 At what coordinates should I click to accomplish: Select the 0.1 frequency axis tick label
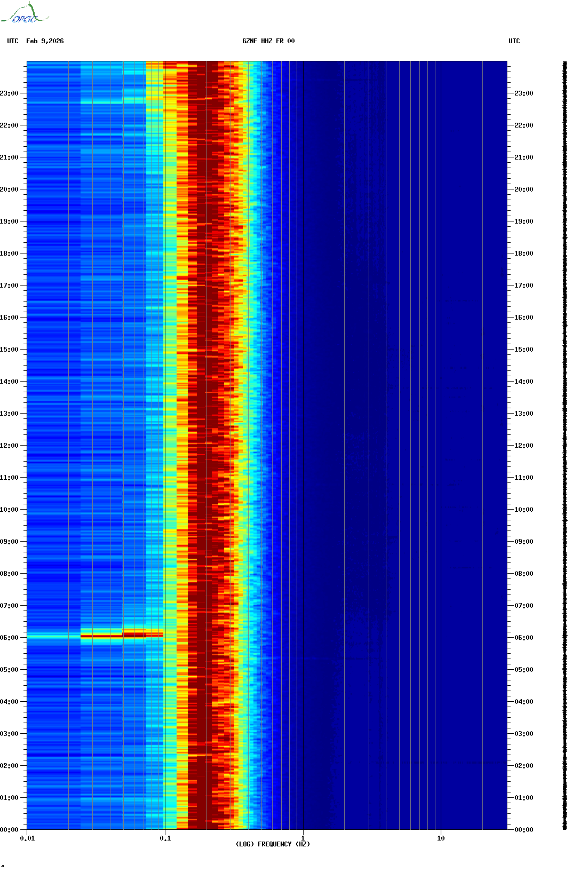(165, 838)
